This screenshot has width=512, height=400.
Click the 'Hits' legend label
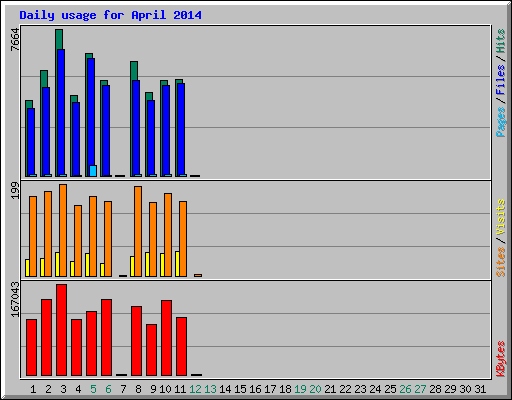500,41
